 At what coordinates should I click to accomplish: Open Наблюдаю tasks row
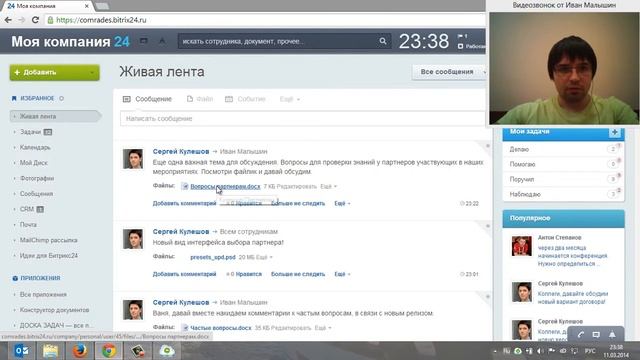[563, 194]
